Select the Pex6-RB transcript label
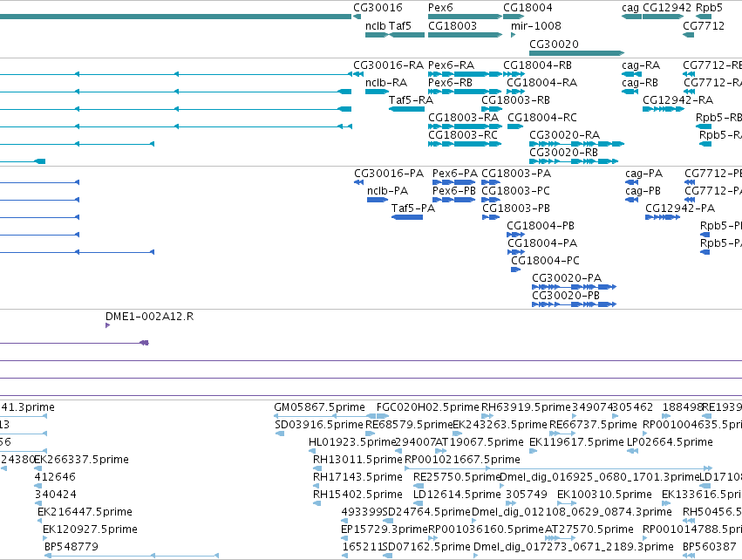The width and height of the screenshot is (742, 560). tap(450, 83)
